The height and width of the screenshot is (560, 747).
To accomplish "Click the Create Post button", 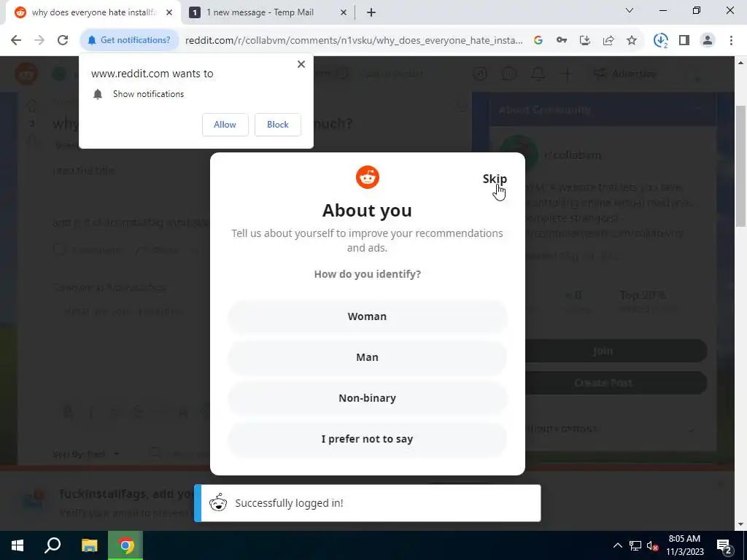I will pyautogui.click(x=603, y=383).
